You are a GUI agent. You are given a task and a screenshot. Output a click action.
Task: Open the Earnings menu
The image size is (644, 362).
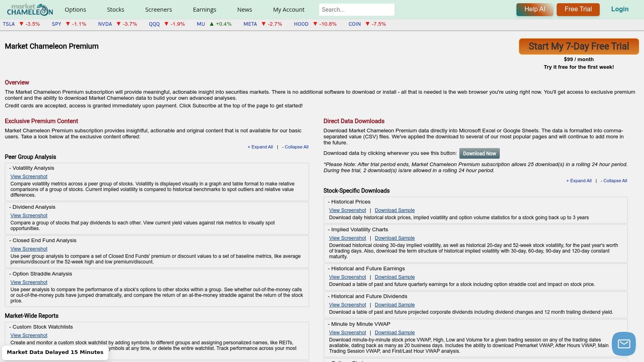[x=204, y=10]
